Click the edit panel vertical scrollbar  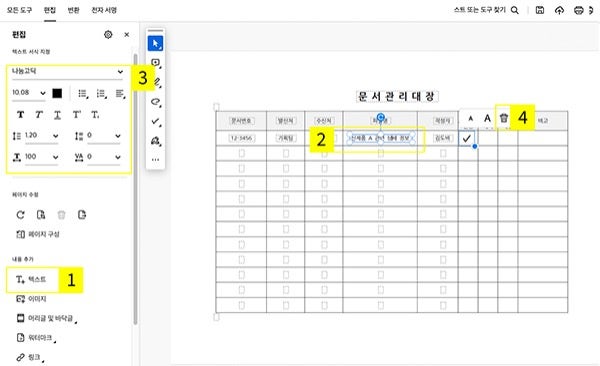coord(135,190)
